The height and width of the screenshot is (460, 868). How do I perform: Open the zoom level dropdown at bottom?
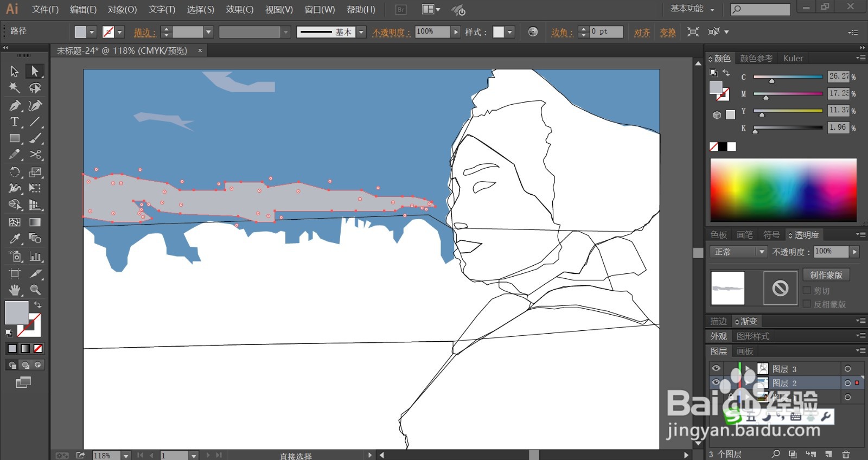coord(126,455)
